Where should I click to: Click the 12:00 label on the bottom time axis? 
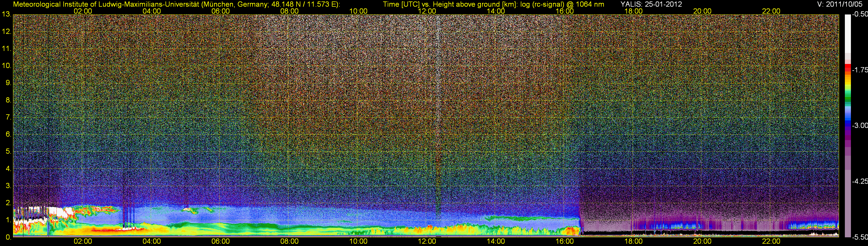427,241
